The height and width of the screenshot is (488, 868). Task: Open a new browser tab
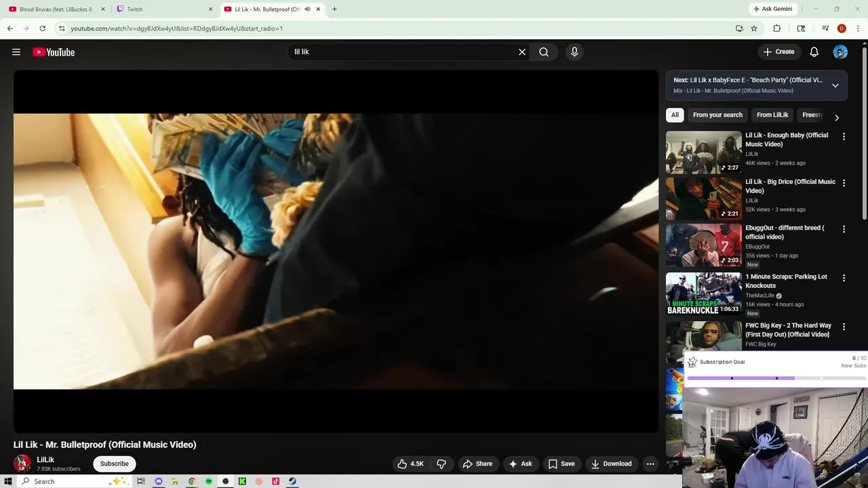tap(334, 9)
